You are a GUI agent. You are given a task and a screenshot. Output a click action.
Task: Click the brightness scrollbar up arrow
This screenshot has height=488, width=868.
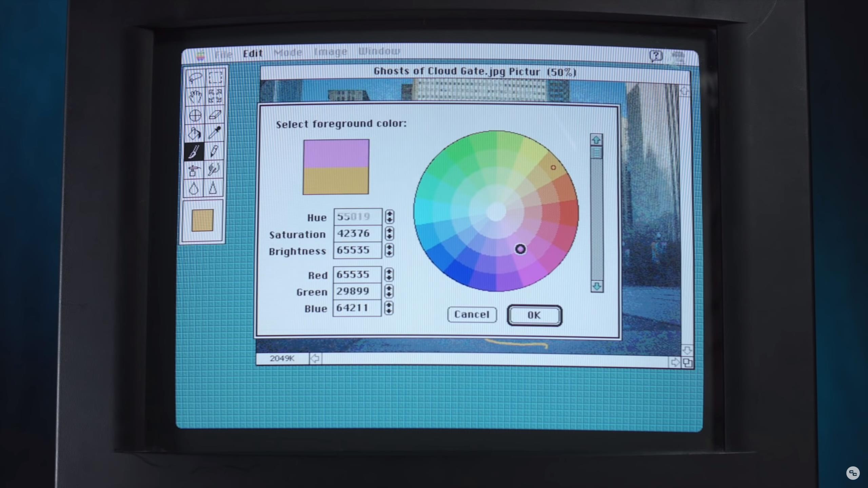[x=596, y=140]
